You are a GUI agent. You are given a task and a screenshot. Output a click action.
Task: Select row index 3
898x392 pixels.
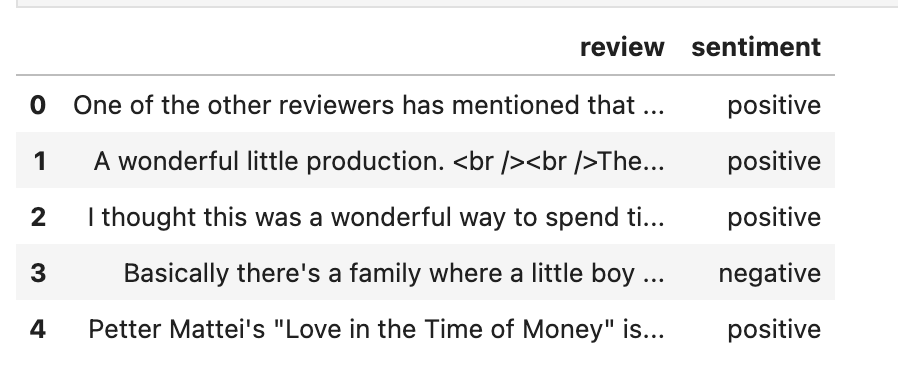click(x=38, y=273)
